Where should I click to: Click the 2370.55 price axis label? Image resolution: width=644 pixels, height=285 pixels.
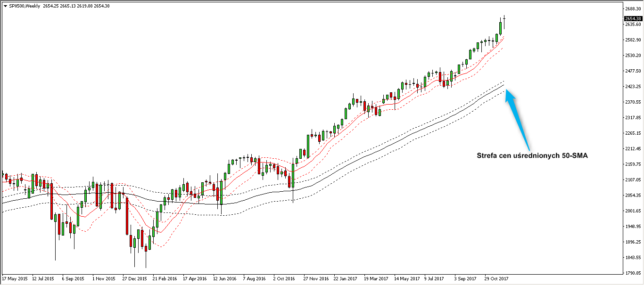(632, 102)
